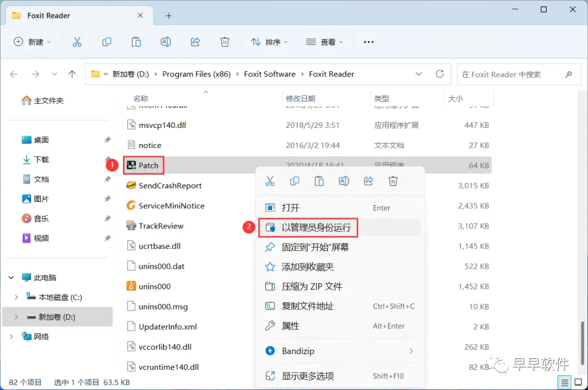588x390 pixels.
Task: Collapse the 此电脑 tree node
Action: (11, 277)
